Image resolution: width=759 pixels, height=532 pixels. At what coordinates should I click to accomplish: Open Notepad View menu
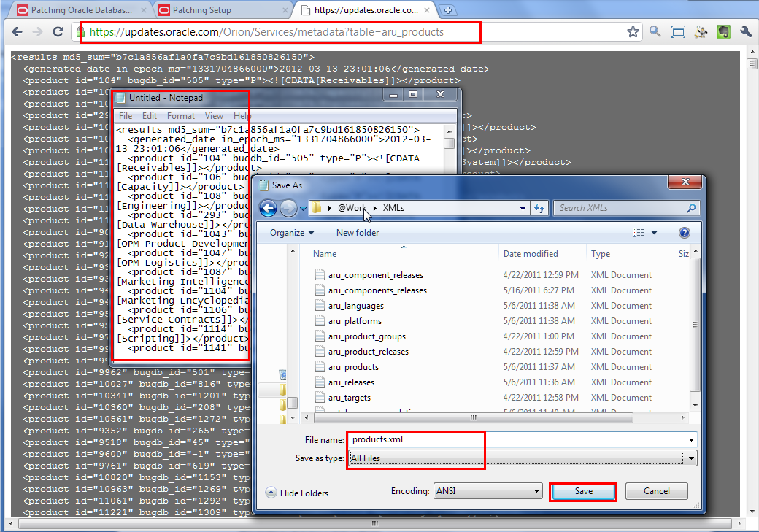[213, 116]
